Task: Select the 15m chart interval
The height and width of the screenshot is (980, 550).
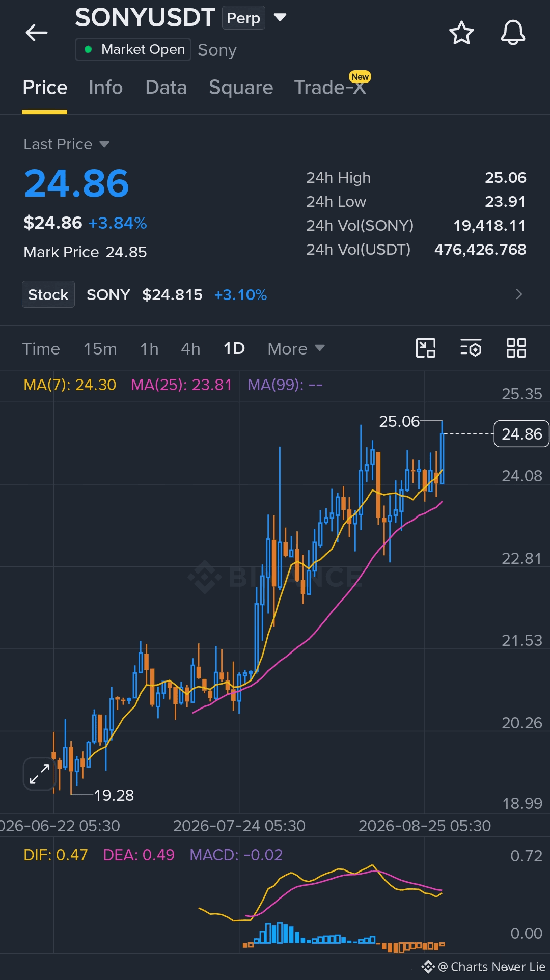Action: click(x=100, y=349)
